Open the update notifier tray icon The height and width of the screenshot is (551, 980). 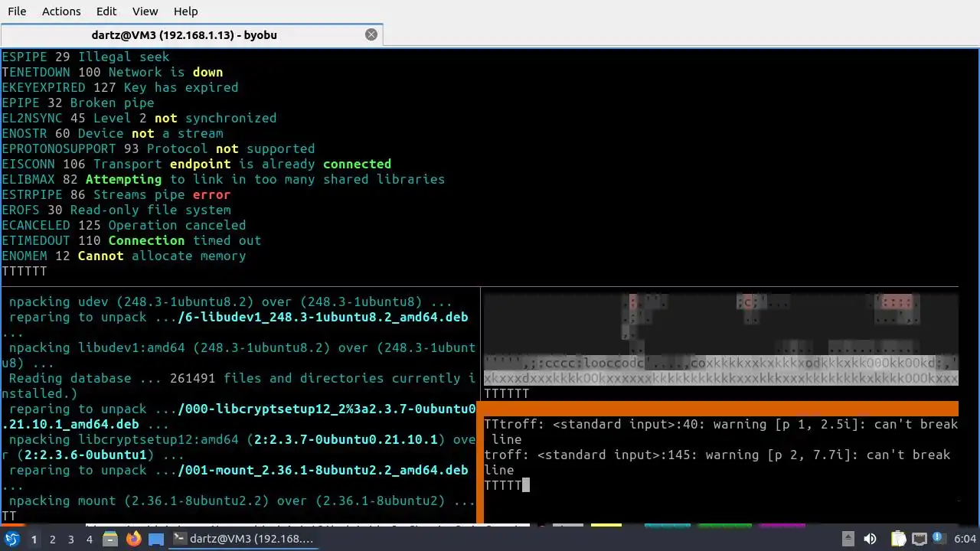click(940, 539)
